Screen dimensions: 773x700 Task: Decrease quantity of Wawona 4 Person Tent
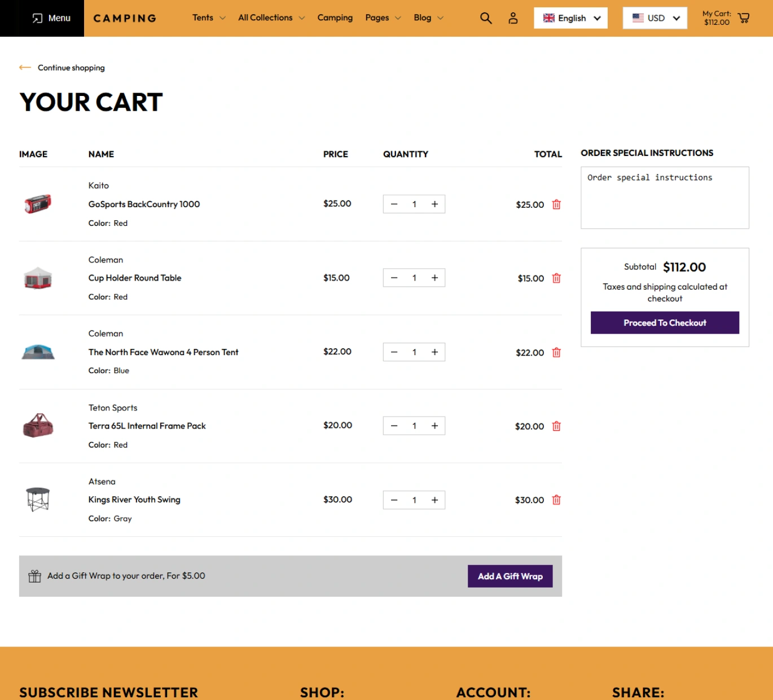394,352
